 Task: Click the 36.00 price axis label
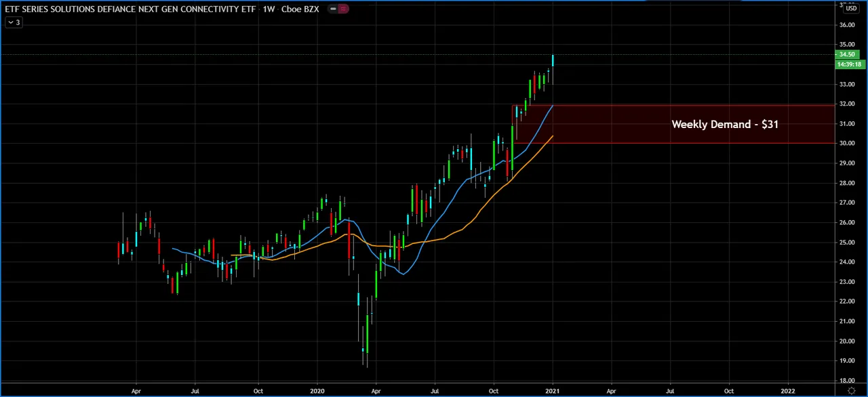(x=847, y=25)
